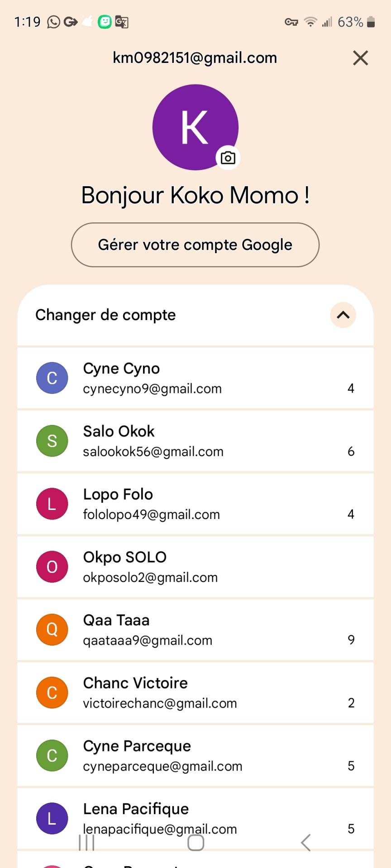
Task: Tap the Changer de compte header label
Action: pos(105,315)
